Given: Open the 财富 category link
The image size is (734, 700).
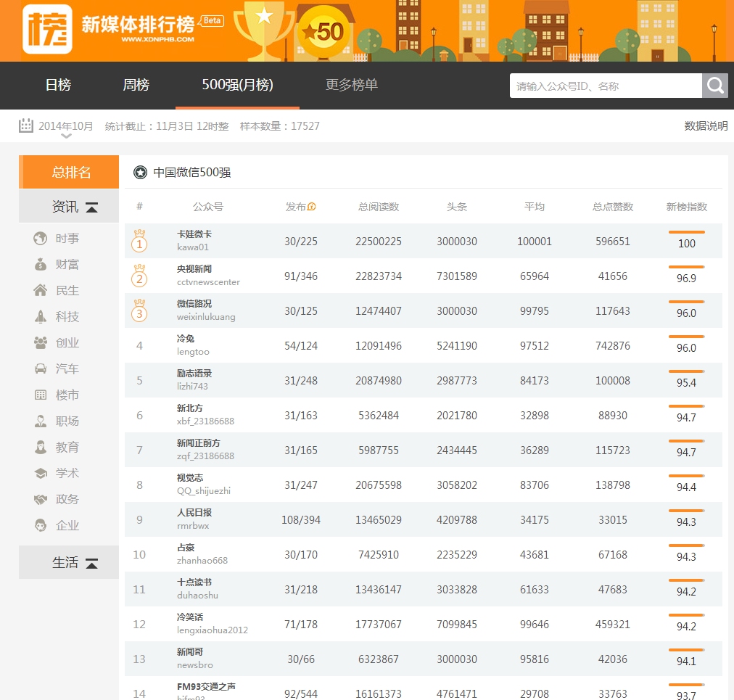Looking at the screenshot, I should pos(67,265).
